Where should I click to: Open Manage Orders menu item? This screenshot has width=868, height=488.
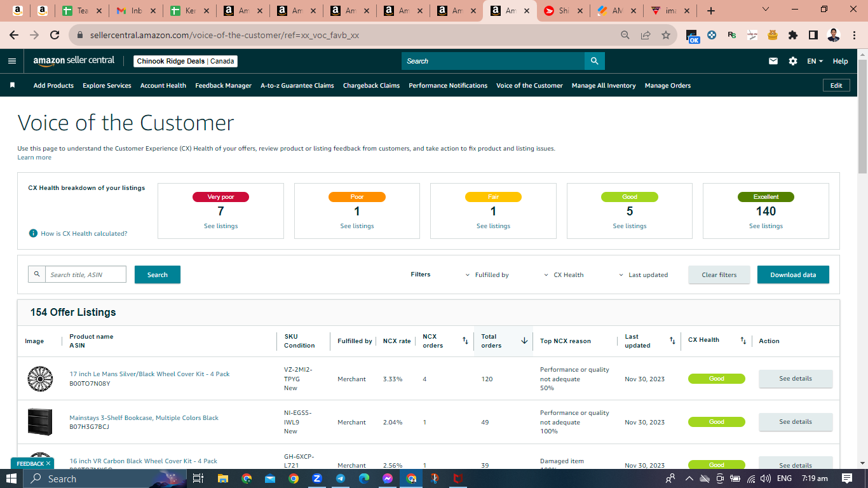tap(667, 85)
